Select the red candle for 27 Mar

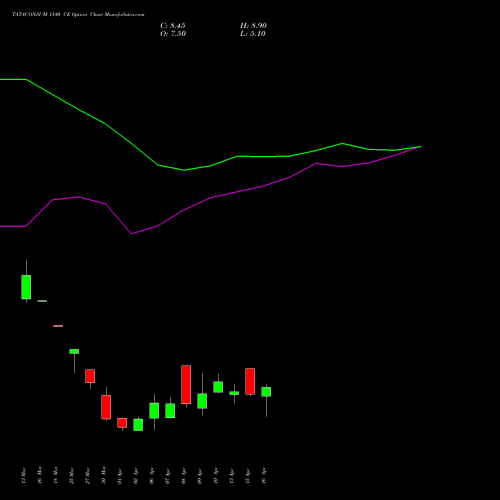tap(90, 376)
